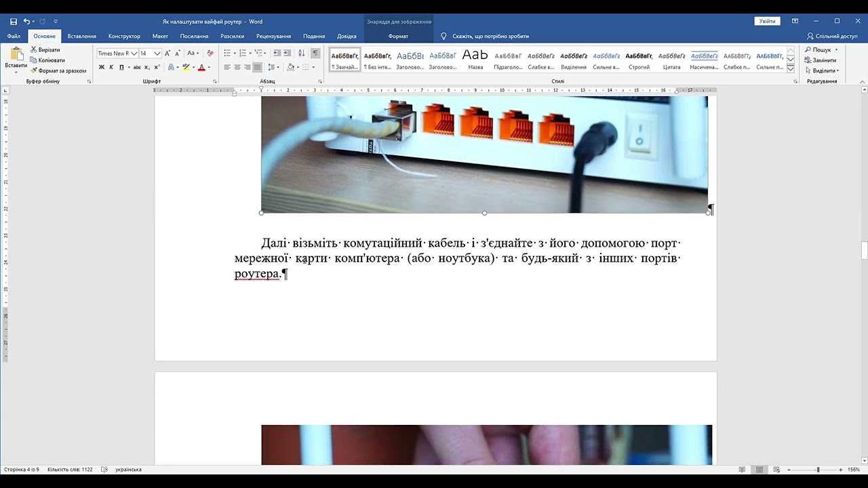Open the Файл menu tab
Screen dimensions: 868x488
(14, 36)
